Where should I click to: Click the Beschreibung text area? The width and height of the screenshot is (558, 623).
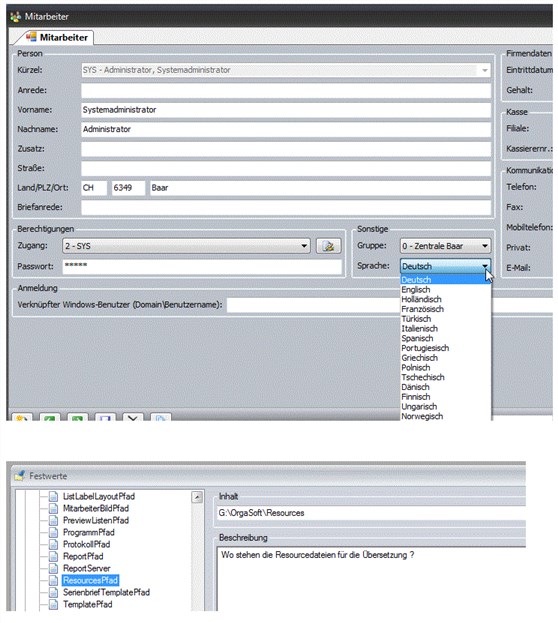pos(371,578)
